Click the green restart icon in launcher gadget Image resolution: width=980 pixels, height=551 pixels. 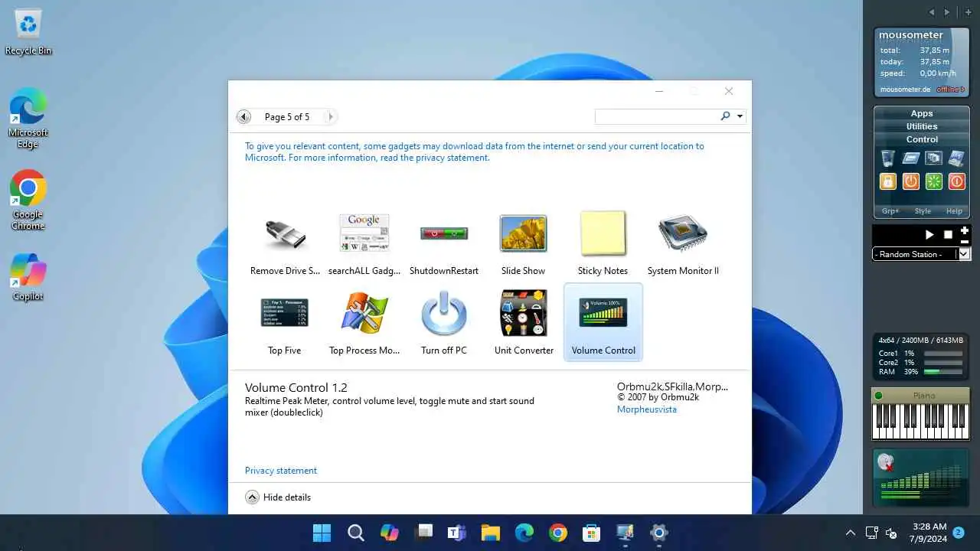[933, 181]
